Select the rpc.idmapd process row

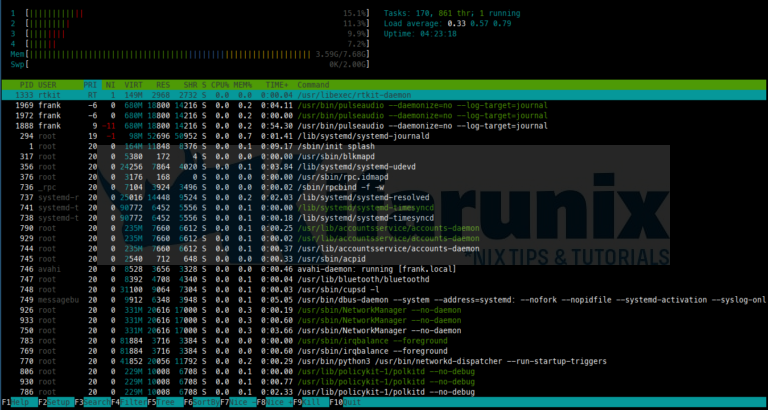tap(384, 177)
